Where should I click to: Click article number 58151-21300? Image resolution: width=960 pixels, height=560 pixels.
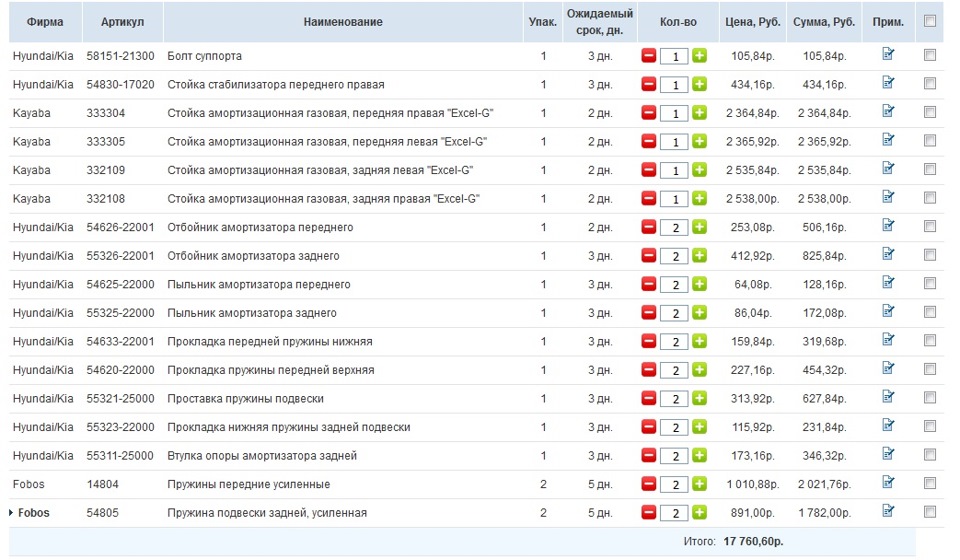click(120, 56)
